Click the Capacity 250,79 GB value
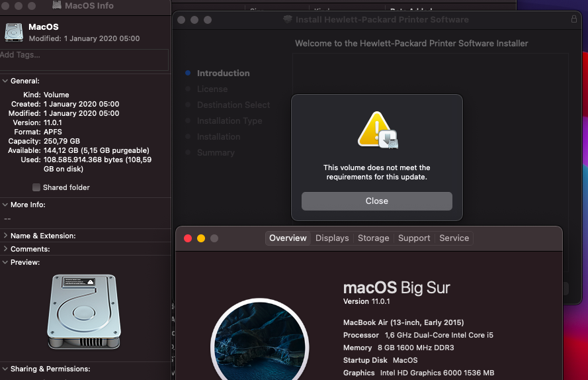Screen dimensions: 588x380 62,141
